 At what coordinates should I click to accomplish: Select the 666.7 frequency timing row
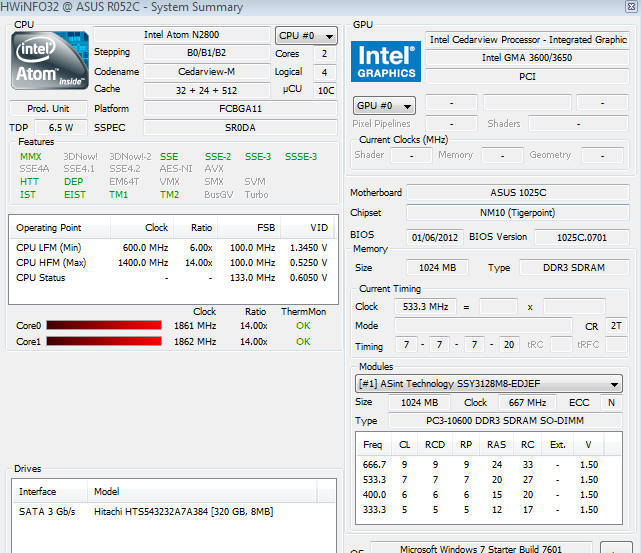pos(488,465)
